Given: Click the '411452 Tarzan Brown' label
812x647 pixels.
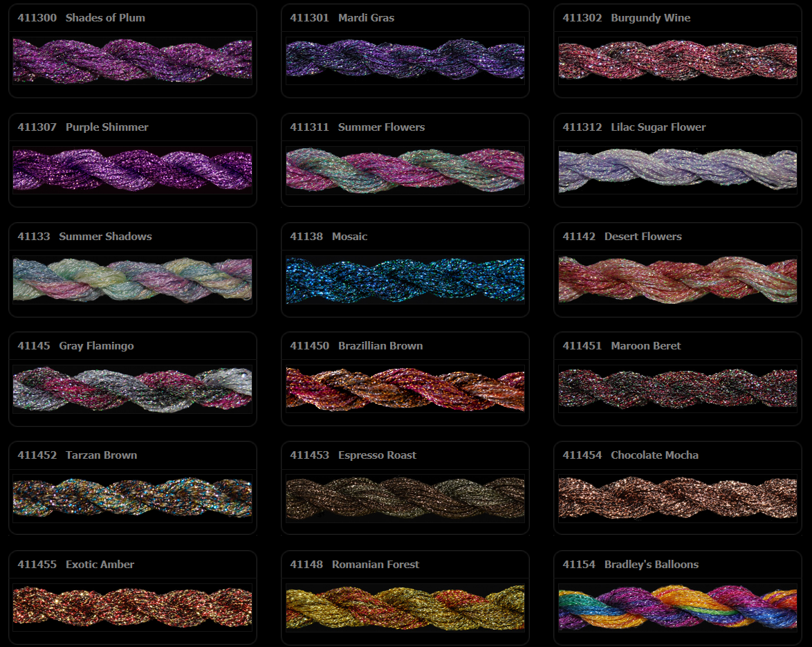Looking at the screenshot, I should coord(77,455).
